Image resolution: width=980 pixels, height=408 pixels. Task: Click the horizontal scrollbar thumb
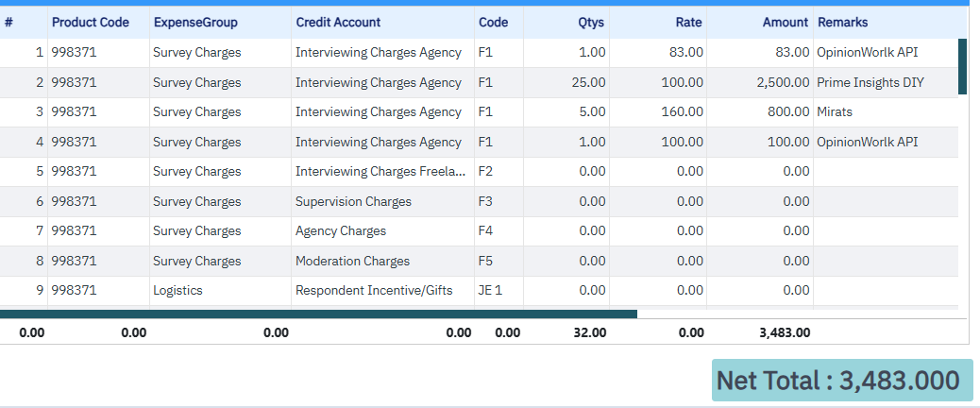(x=318, y=314)
